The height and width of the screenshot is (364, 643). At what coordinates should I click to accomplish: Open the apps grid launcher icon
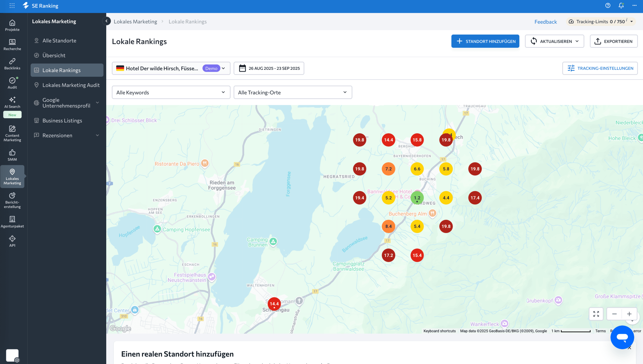(x=12, y=6)
